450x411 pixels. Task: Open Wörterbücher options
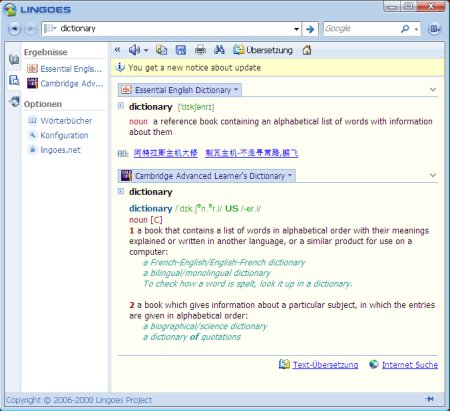tap(60, 121)
